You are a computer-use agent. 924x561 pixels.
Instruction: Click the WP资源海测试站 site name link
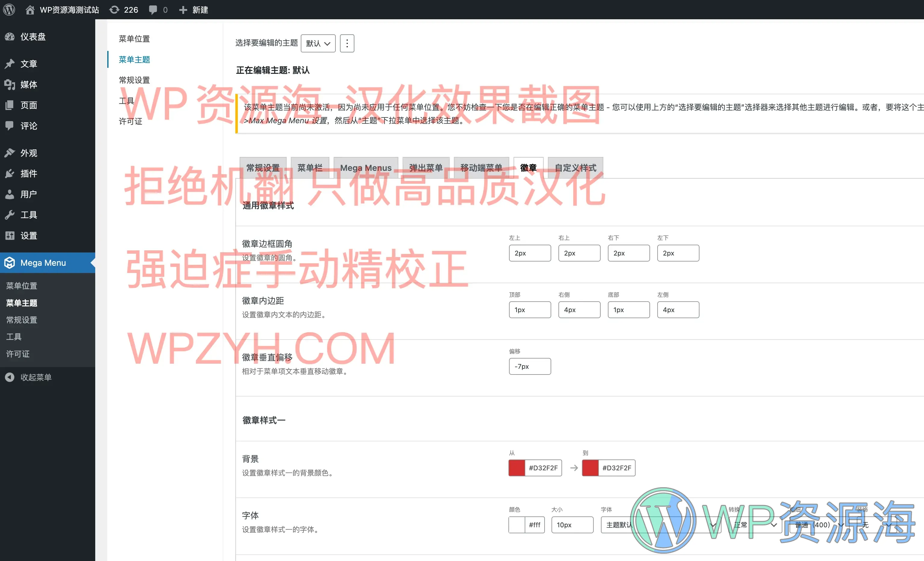coord(69,10)
